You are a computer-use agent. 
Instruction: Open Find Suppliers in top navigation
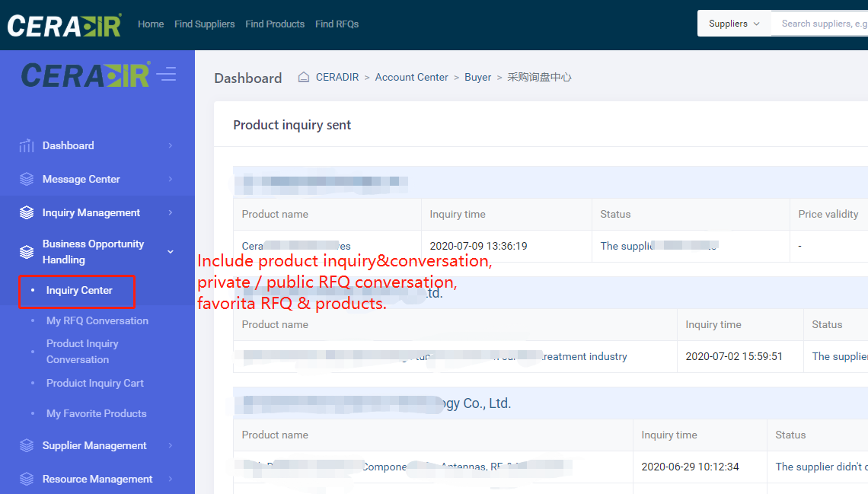pyautogui.click(x=204, y=24)
